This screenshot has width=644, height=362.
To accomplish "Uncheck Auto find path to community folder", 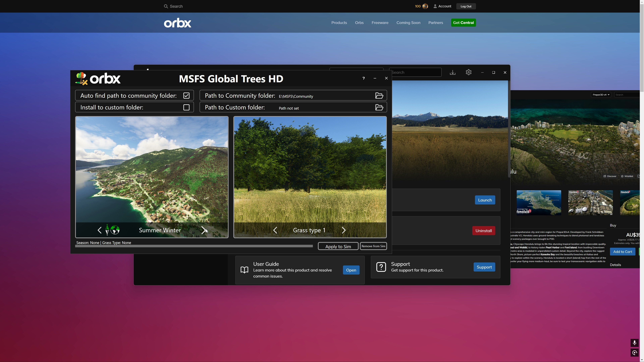I will [186, 96].
